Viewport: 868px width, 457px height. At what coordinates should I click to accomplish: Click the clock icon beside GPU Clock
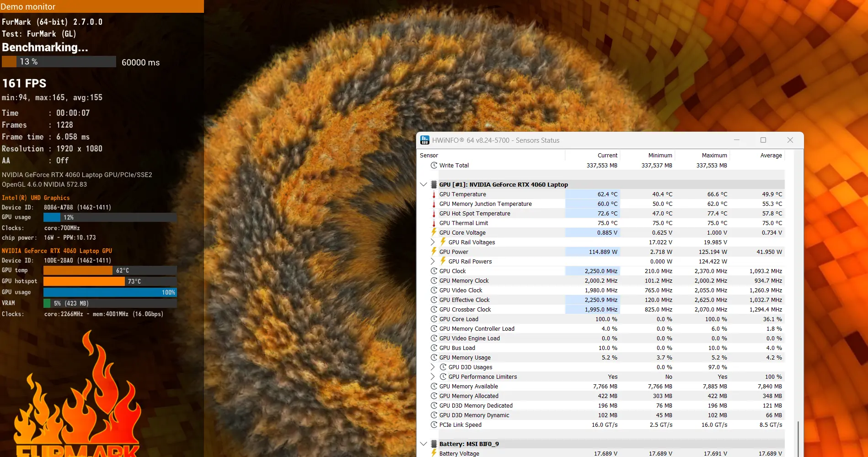tap(434, 271)
